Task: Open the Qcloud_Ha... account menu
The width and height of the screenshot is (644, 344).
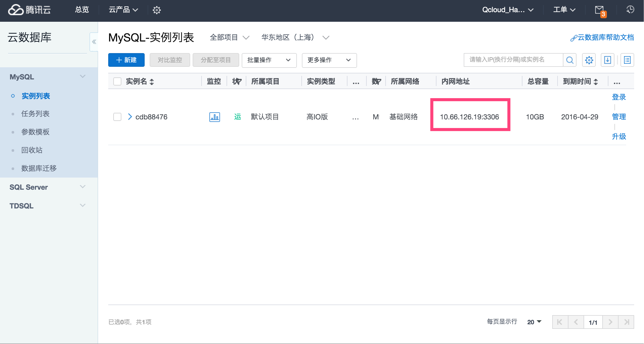Action: point(508,10)
